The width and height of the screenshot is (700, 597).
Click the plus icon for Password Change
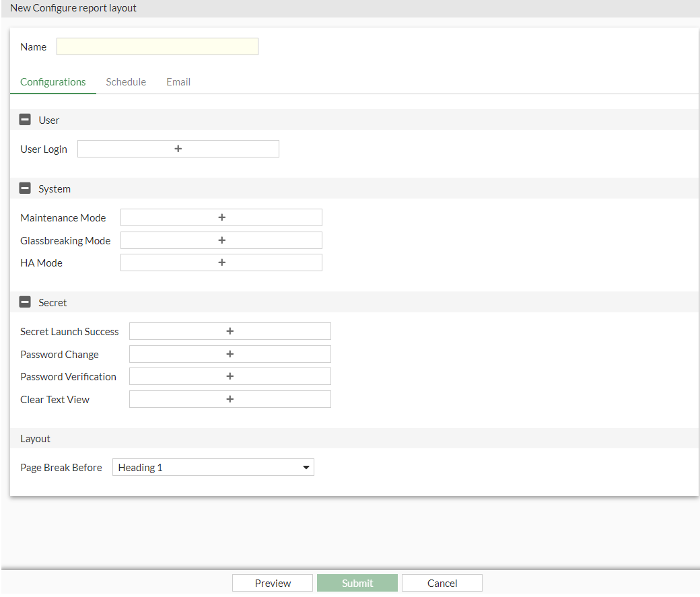(x=230, y=353)
